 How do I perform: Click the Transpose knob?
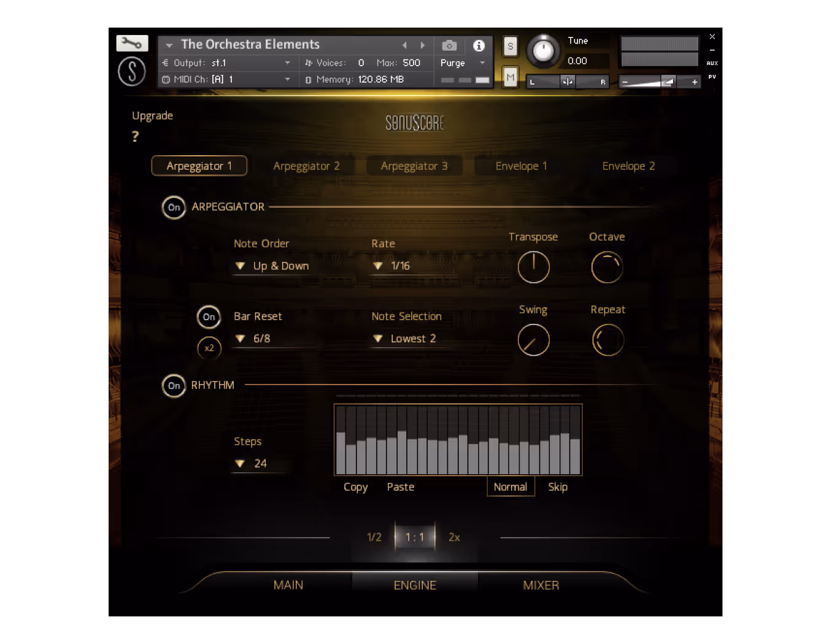coord(533,267)
